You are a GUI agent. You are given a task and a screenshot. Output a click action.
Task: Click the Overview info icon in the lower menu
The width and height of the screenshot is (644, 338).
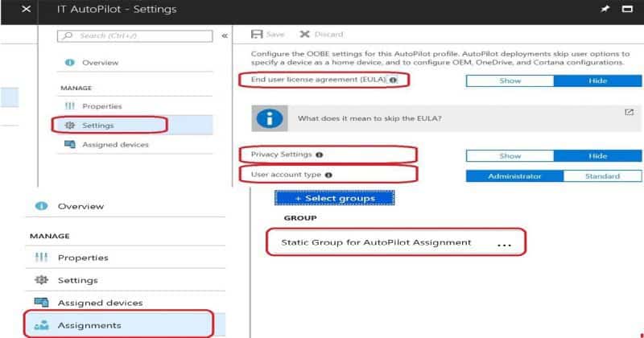pos(41,206)
